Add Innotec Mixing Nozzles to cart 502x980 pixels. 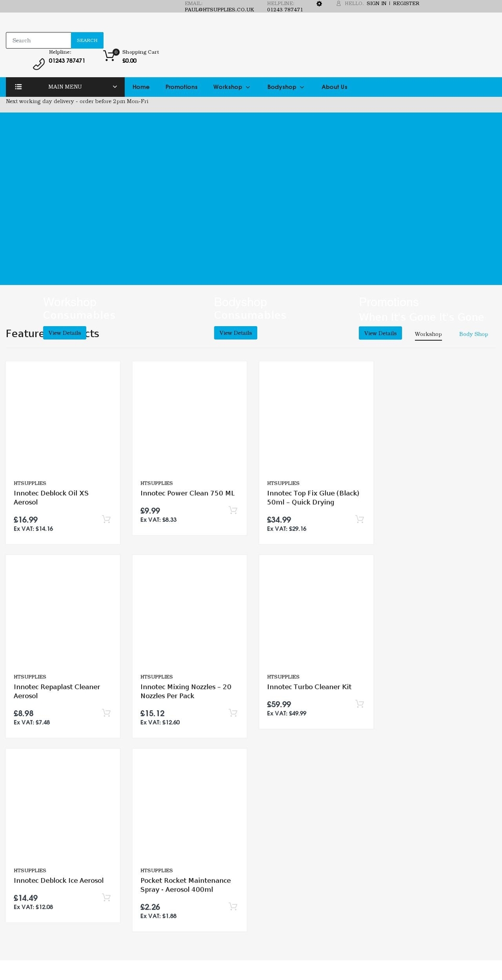233,713
